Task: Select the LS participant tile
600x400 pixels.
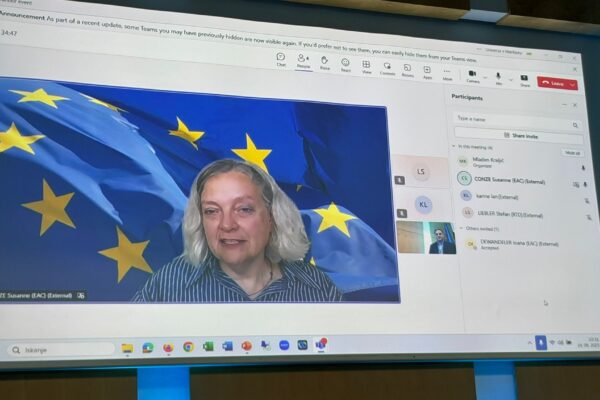Action: (x=420, y=171)
